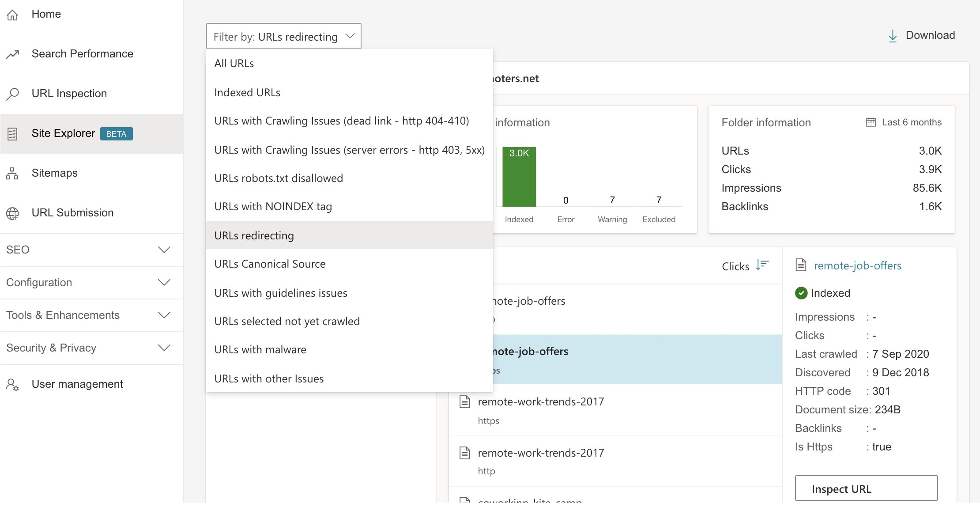
Task: Click the Warning count label in chart
Action: (612, 200)
